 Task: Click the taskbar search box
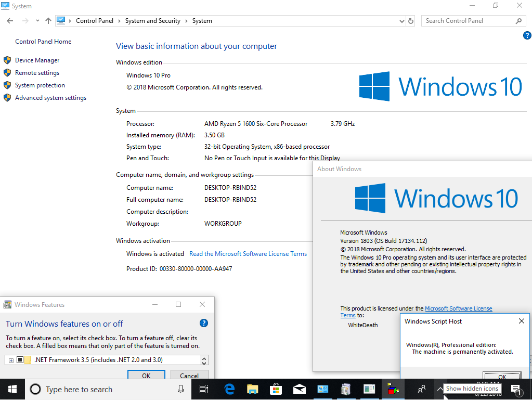108,389
